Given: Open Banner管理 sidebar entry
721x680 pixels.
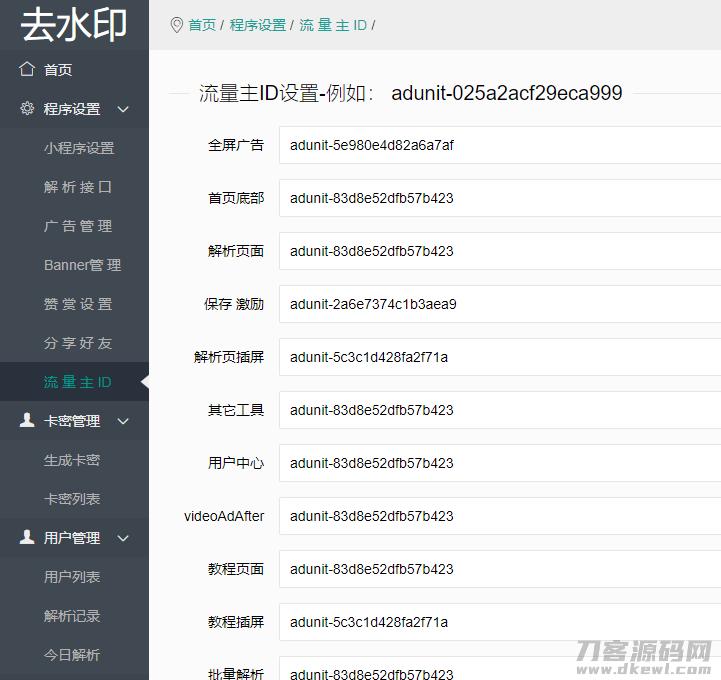Looking at the screenshot, I should (x=82, y=265).
